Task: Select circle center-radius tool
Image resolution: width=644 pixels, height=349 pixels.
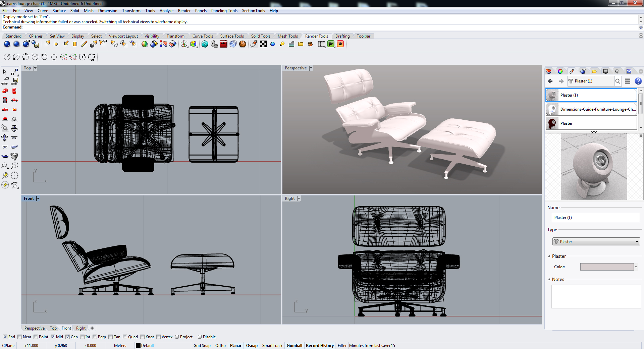Action: click(x=7, y=57)
